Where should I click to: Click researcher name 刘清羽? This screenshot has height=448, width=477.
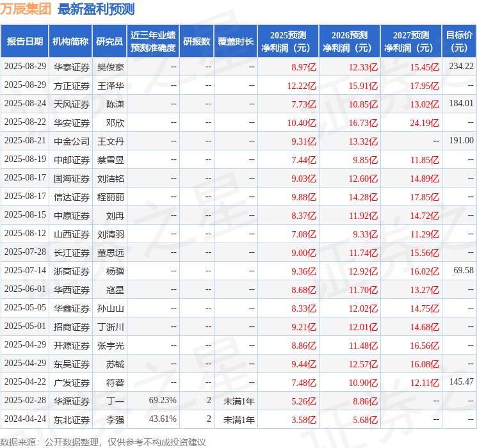[x=111, y=234]
